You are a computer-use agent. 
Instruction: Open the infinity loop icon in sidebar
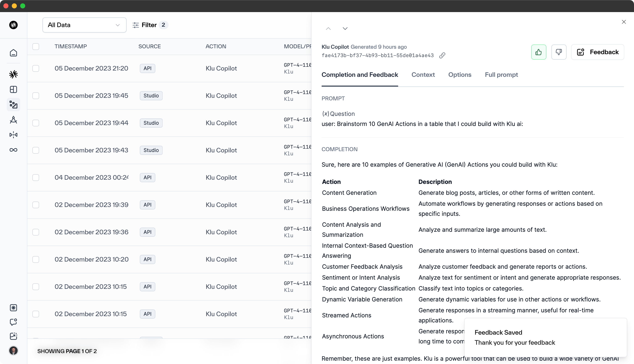(13, 150)
